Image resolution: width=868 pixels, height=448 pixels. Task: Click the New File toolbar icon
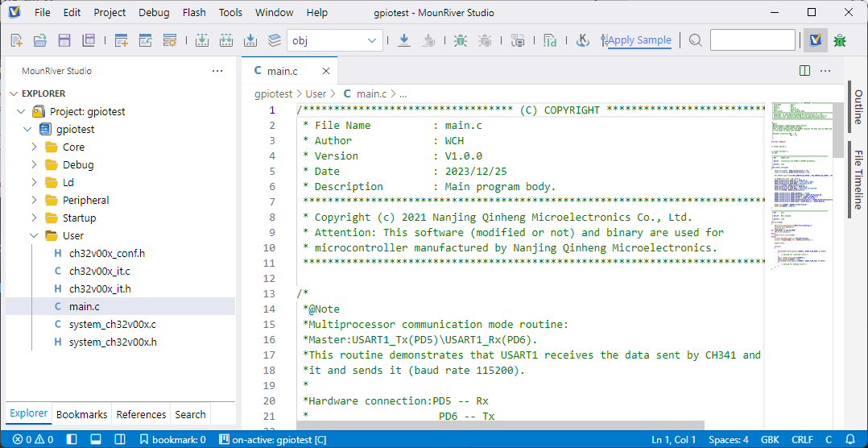[x=16, y=40]
